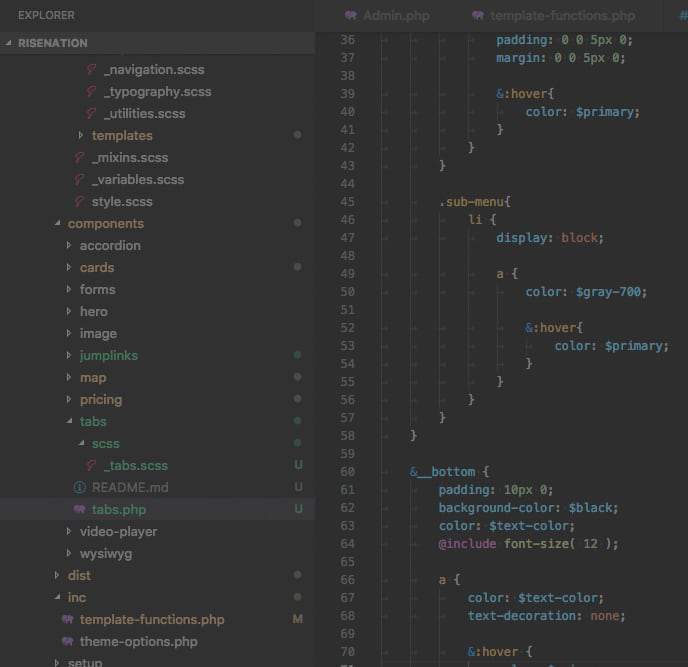Click the Sass icon beside _utilities.scss
The height and width of the screenshot is (667, 688).
point(91,113)
